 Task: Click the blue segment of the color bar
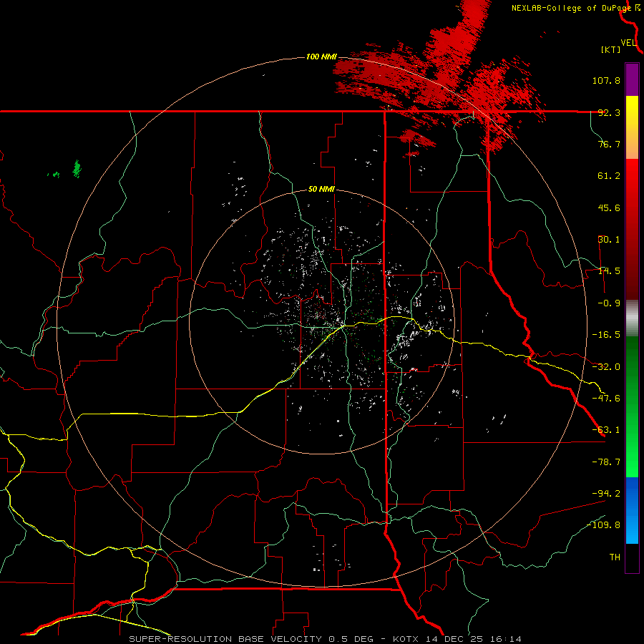(632, 510)
